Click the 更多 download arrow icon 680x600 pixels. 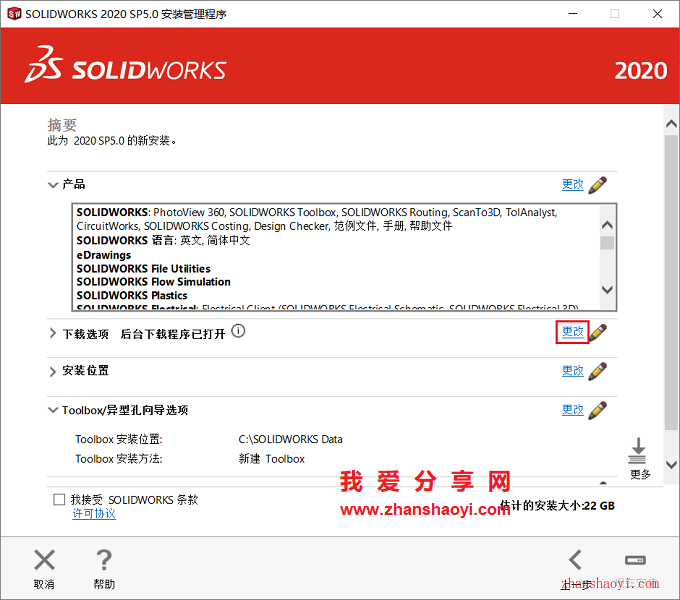(x=638, y=451)
